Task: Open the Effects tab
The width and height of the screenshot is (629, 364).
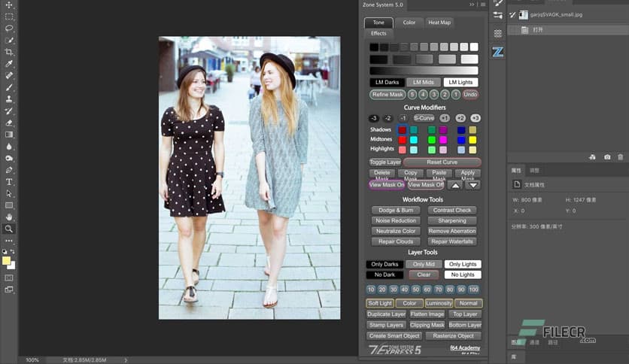Action: (x=378, y=33)
